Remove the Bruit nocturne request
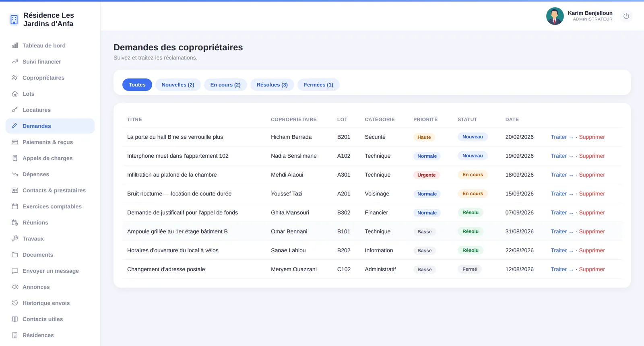 (592, 194)
